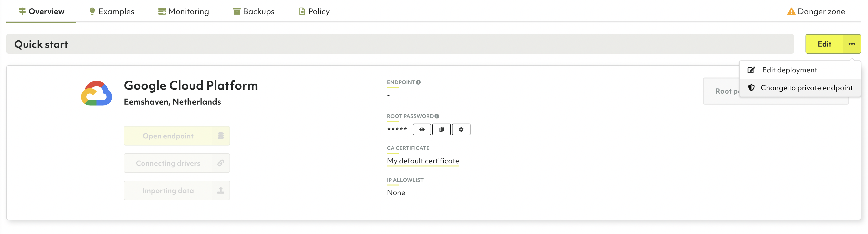Copy root password to clipboard
This screenshot has height=234, width=868.
[441, 129]
